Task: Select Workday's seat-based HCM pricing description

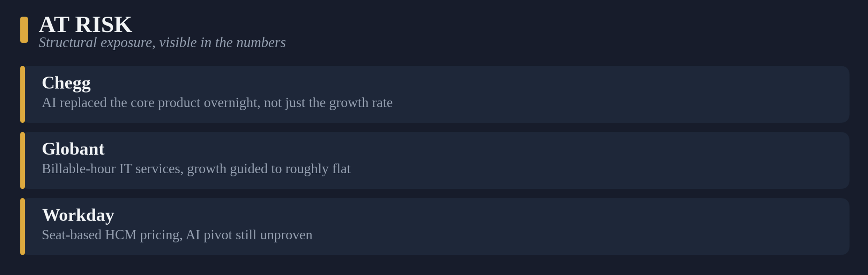Action: click(x=177, y=235)
